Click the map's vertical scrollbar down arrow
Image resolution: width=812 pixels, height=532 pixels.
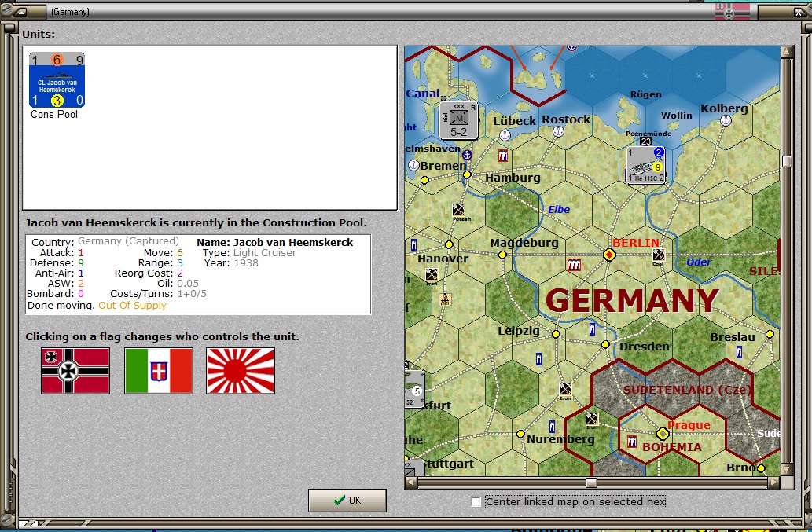coord(787,470)
